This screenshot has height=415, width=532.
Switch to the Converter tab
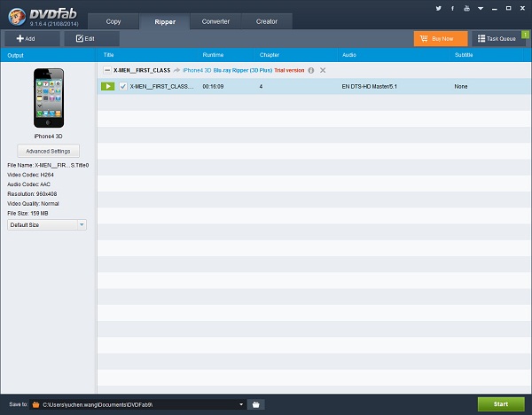tap(215, 21)
